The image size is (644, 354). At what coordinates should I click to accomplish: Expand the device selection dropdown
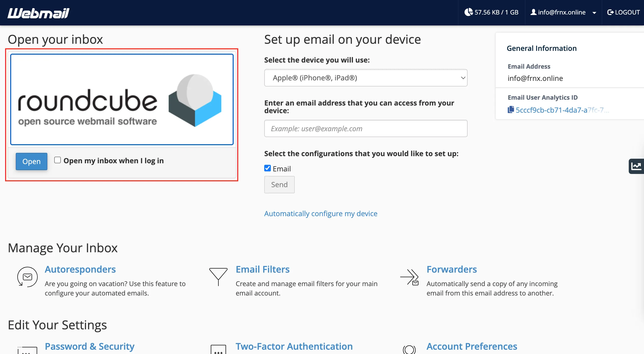click(x=366, y=78)
